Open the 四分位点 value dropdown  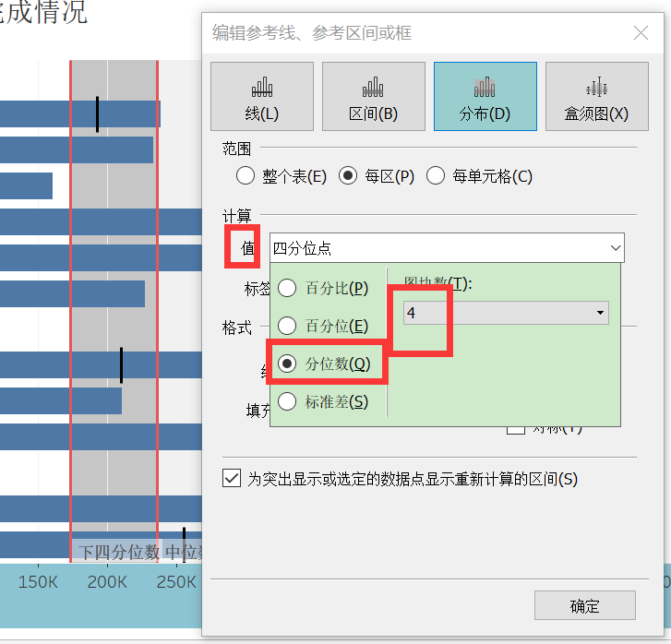pos(447,248)
